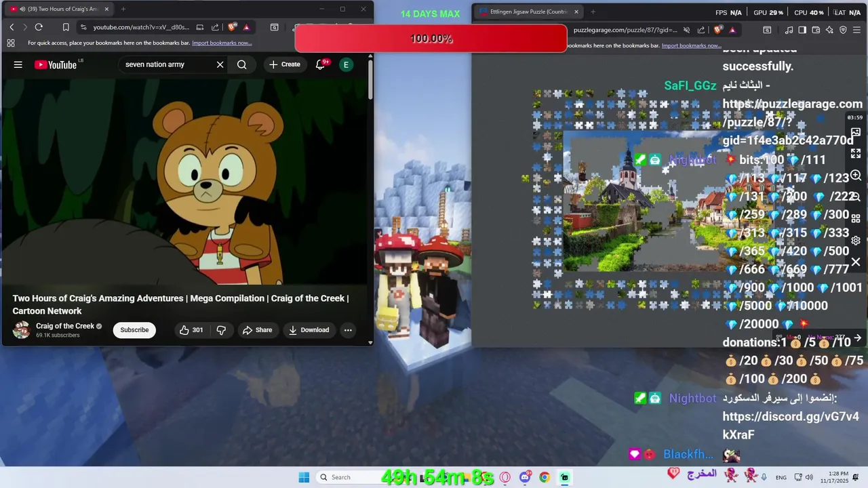Close the Two Hours of Craig's tab
The image size is (868, 488).
tap(106, 9)
